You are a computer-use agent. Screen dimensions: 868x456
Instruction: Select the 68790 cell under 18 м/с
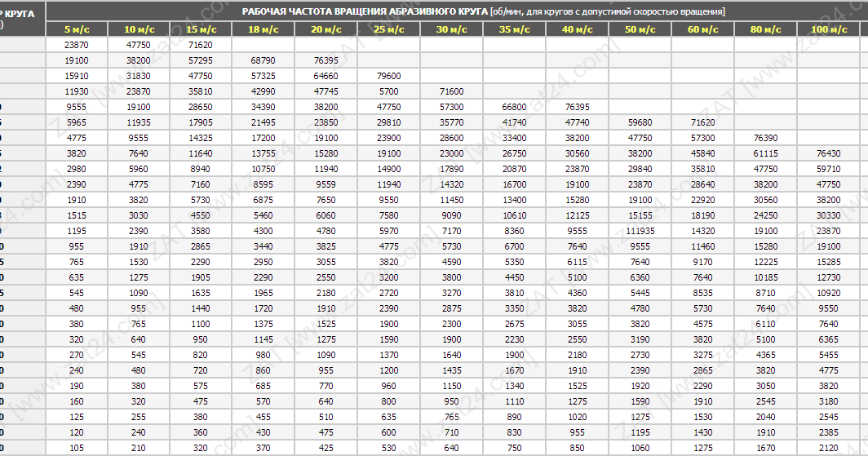pyautogui.click(x=263, y=60)
